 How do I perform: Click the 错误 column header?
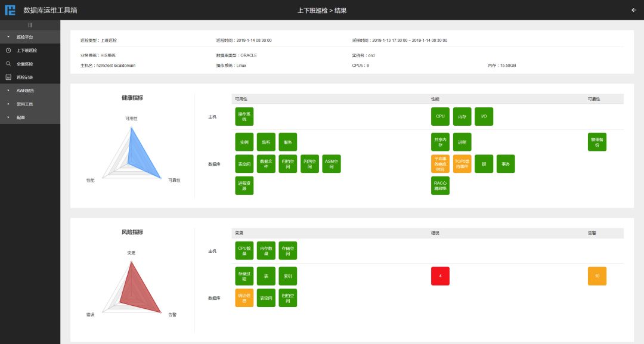point(435,233)
